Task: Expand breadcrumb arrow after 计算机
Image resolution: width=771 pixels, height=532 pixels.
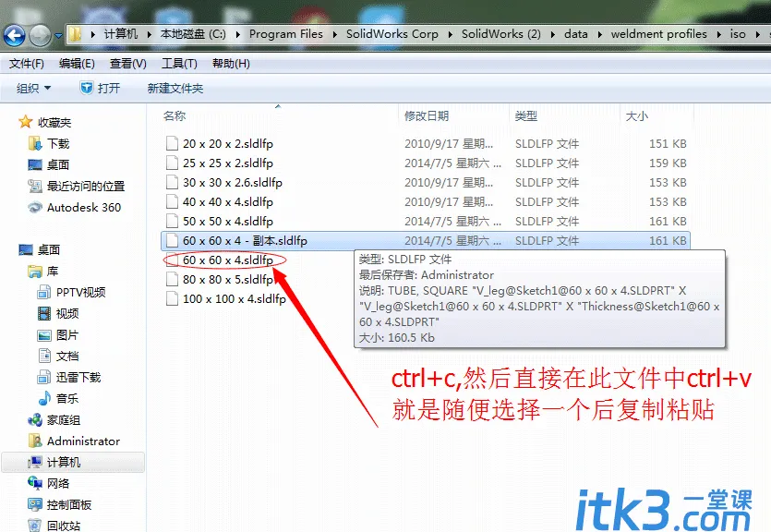Action: [x=149, y=34]
